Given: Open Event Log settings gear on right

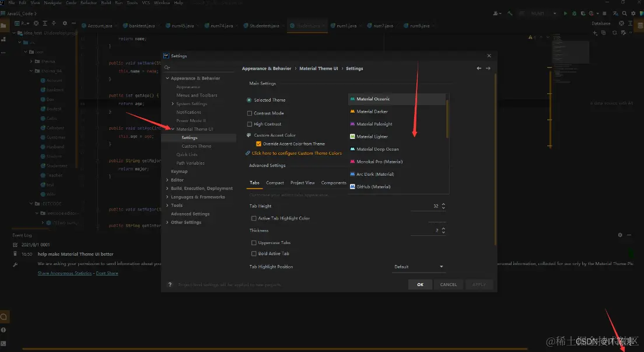Looking at the screenshot, I should [x=619, y=235].
